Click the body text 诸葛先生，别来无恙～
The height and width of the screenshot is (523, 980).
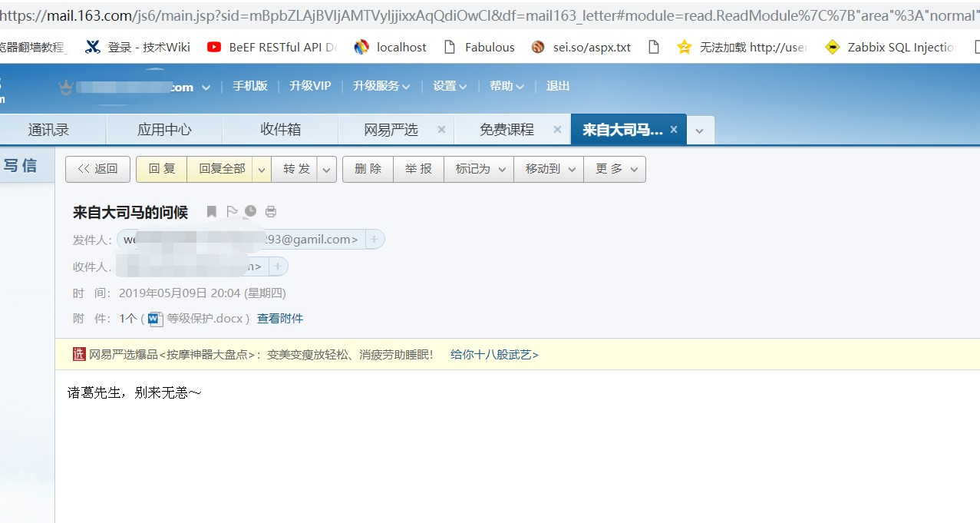click(134, 392)
